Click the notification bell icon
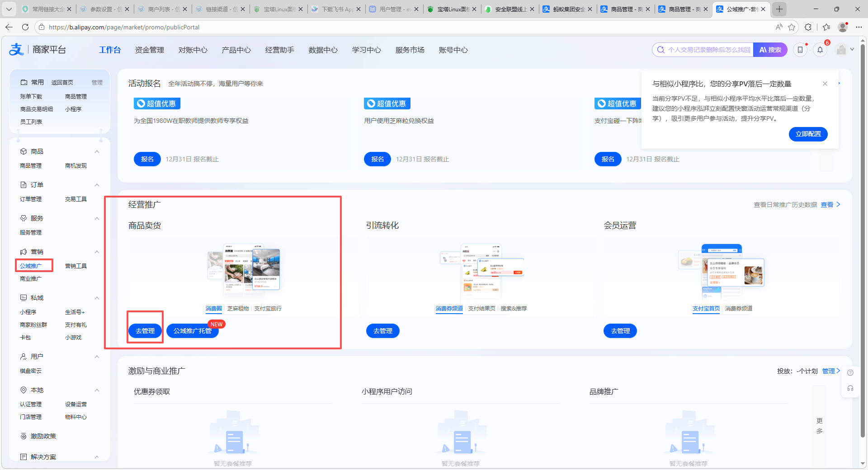Screen dimensions: 868x470 point(820,50)
